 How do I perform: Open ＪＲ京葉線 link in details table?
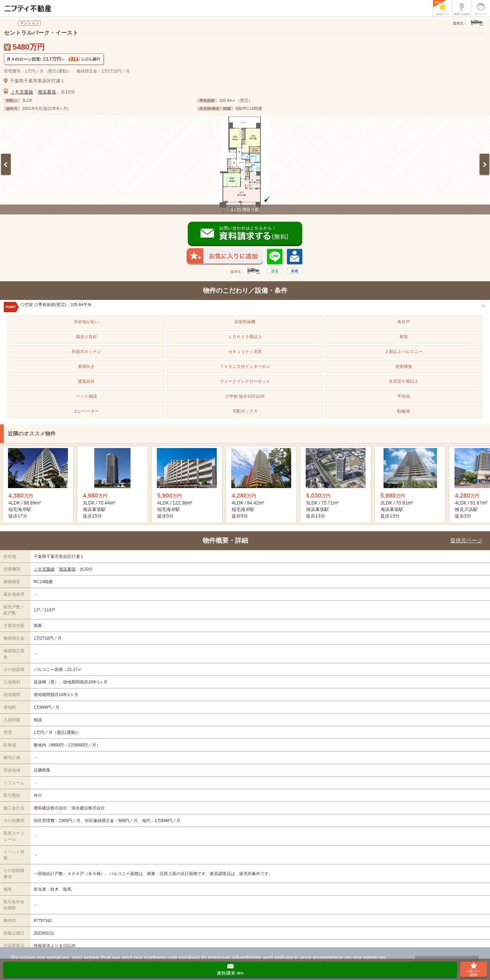[x=44, y=569]
